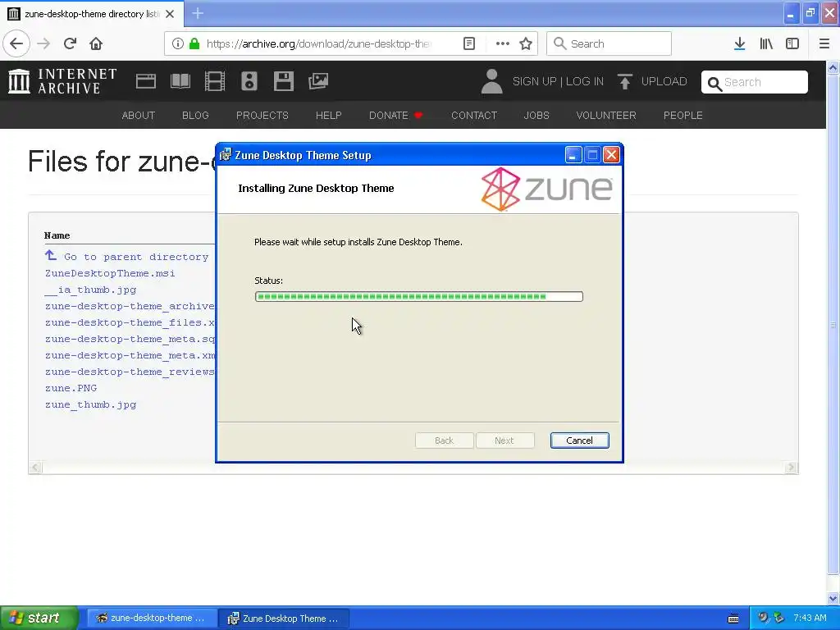Screen dimensions: 840x630
Task: Open zune_thumb.jpg file link
Action: pos(90,404)
